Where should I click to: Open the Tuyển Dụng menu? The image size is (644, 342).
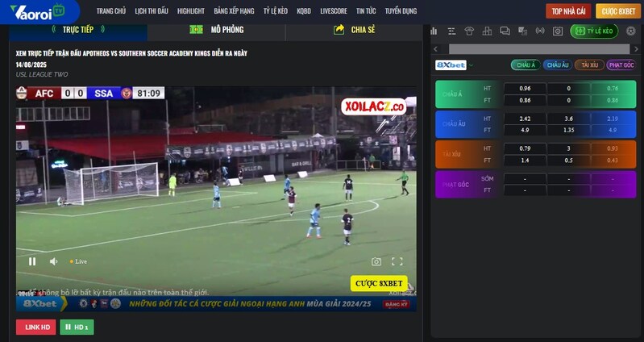(401, 11)
